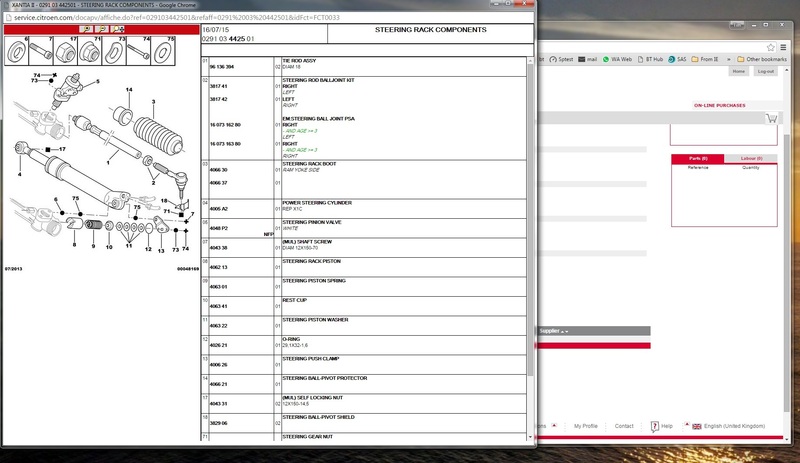The height and width of the screenshot is (463, 800).
Task: Open the Contact link
Action: click(624, 426)
